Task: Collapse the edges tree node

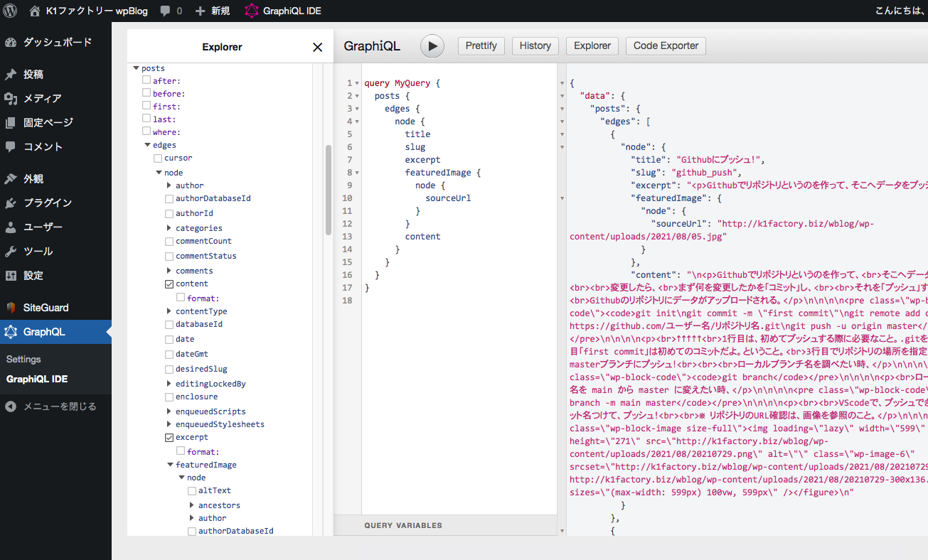Action: 147,145
